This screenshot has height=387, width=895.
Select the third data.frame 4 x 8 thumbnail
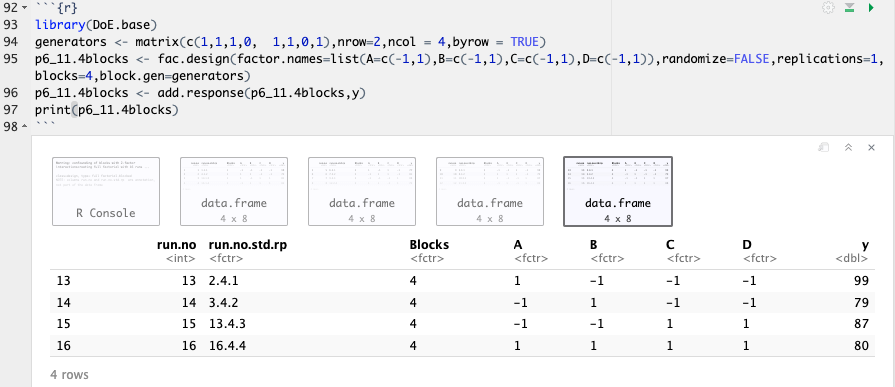click(490, 192)
